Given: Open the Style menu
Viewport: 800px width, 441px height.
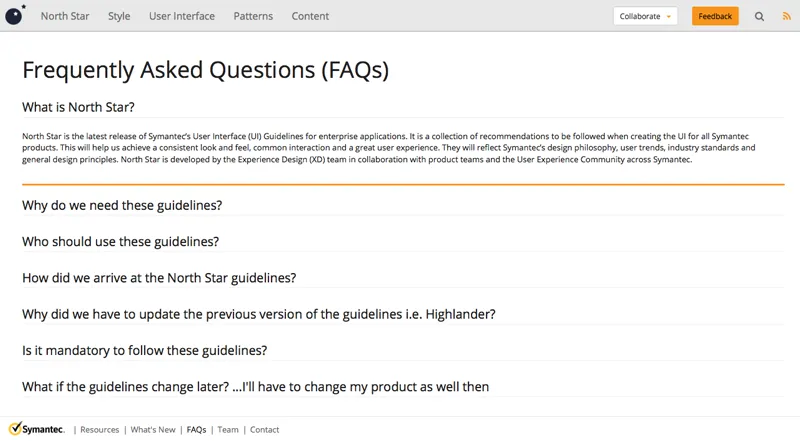Looking at the screenshot, I should pos(119,16).
